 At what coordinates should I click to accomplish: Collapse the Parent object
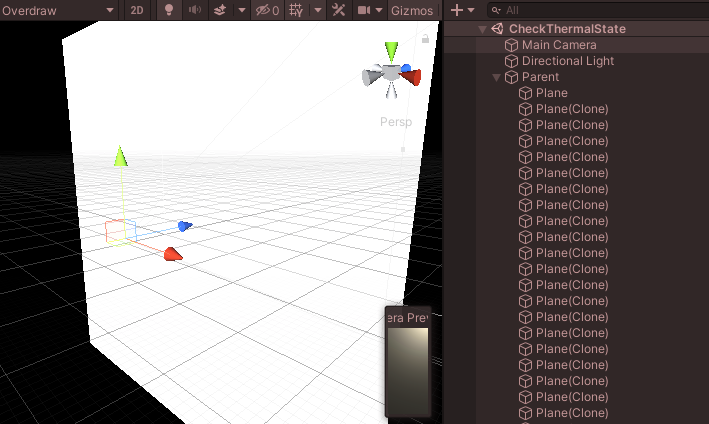(x=496, y=77)
